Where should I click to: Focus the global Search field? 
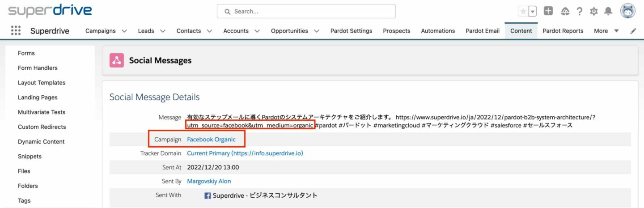point(306,11)
